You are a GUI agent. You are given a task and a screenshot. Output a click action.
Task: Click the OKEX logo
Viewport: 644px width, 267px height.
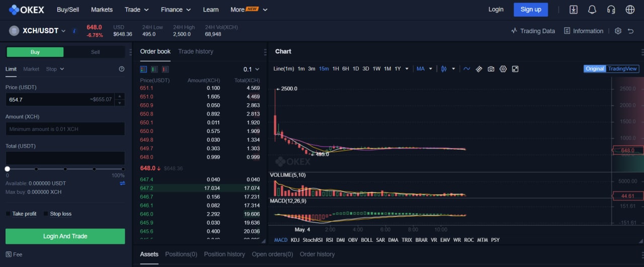pyautogui.click(x=27, y=10)
